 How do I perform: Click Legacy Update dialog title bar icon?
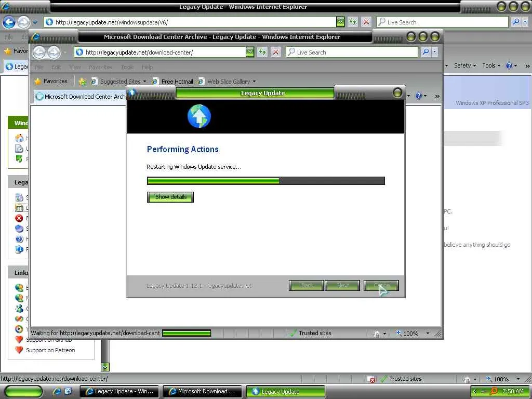132,92
